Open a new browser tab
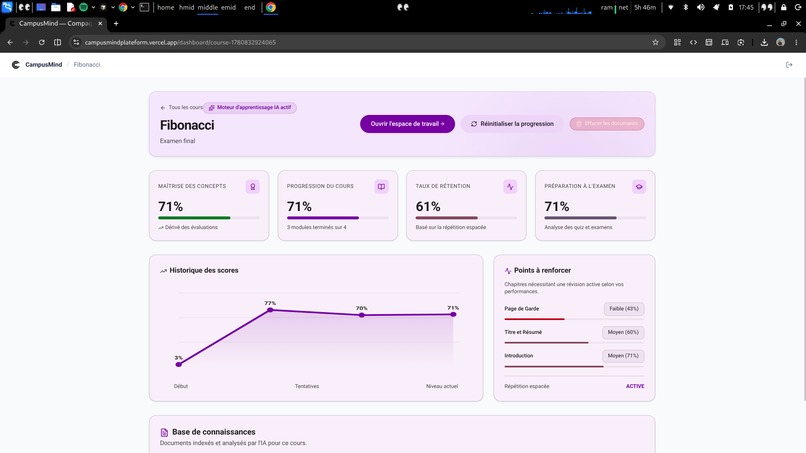Image resolution: width=806 pixels, height=453 pixels. point(116,23)
